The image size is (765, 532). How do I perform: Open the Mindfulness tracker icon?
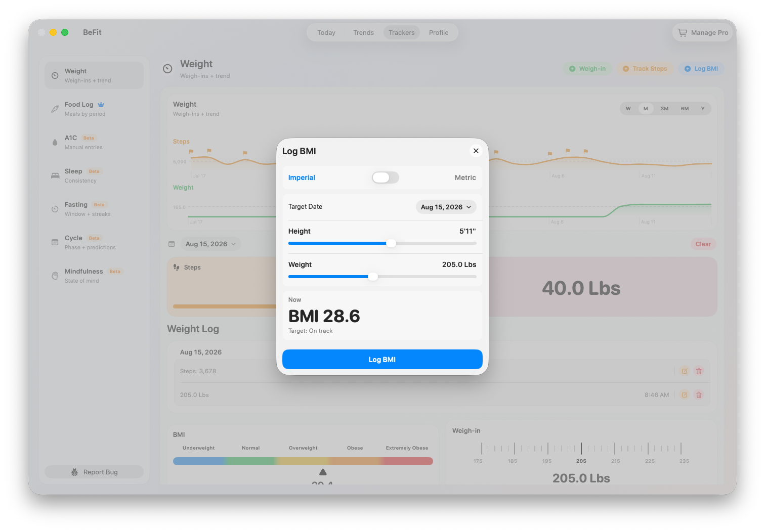pyautogui.click(x=55, y=276)
